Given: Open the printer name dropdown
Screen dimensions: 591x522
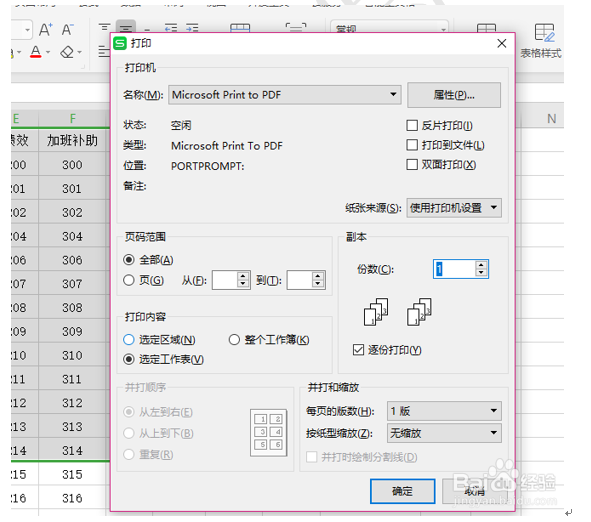Looking at the screenshot, I should point(285,95).
